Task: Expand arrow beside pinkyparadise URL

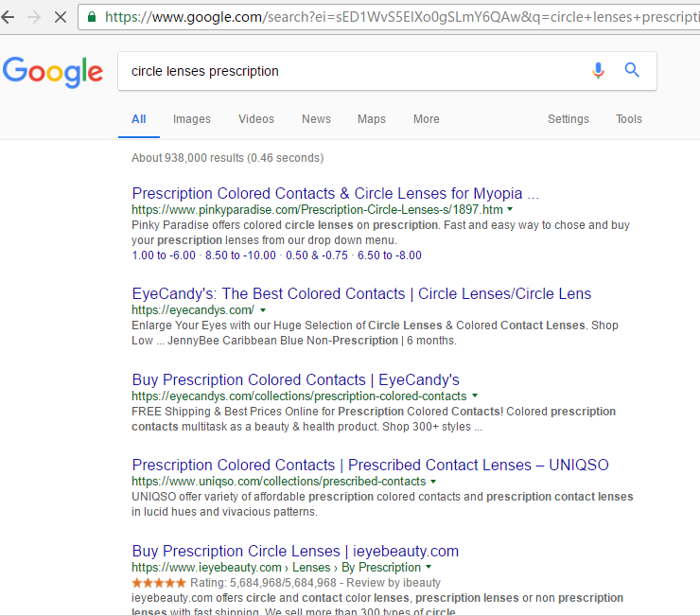Action: 510,209
